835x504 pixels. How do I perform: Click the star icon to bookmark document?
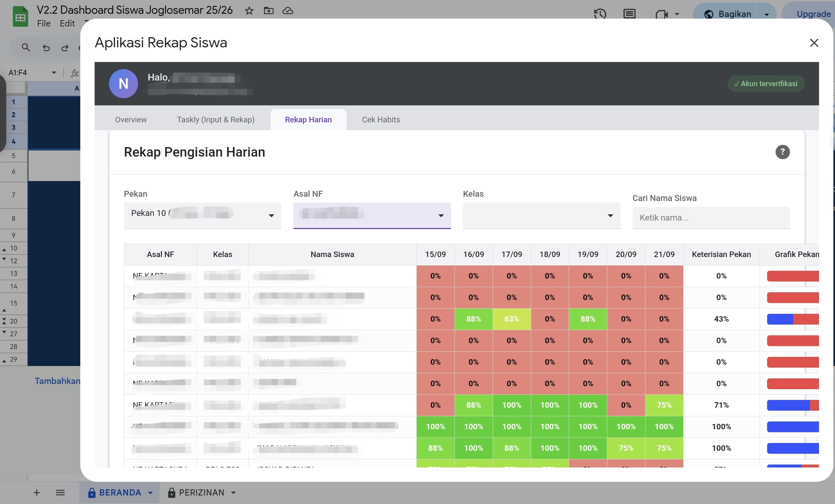[249, 11]
